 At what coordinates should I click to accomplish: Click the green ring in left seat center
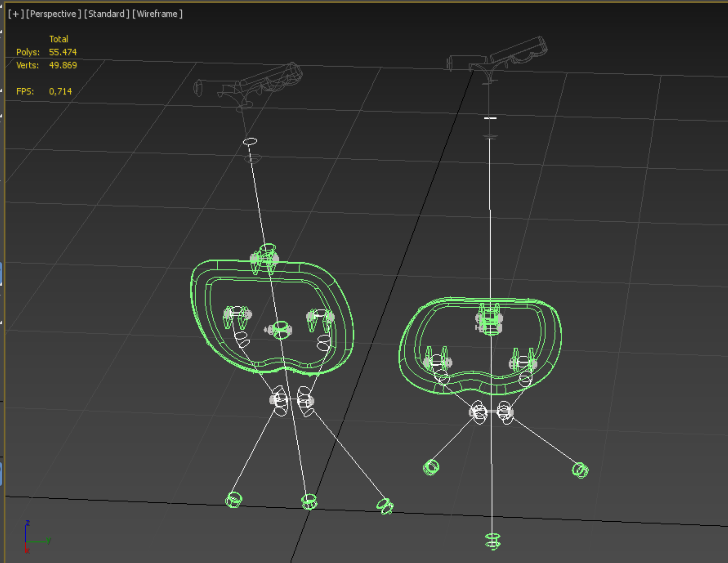coord(281,330)
